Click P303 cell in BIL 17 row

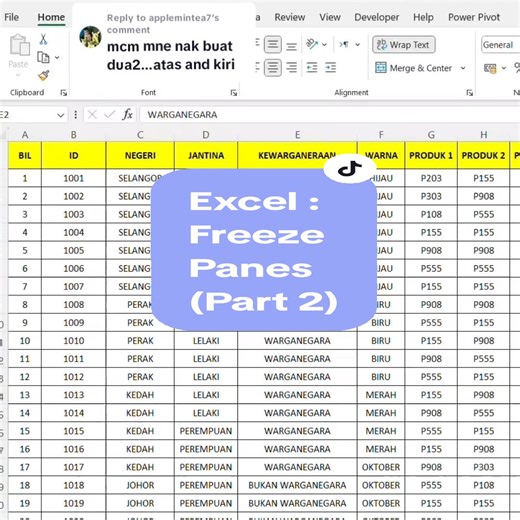pos(484,467)
